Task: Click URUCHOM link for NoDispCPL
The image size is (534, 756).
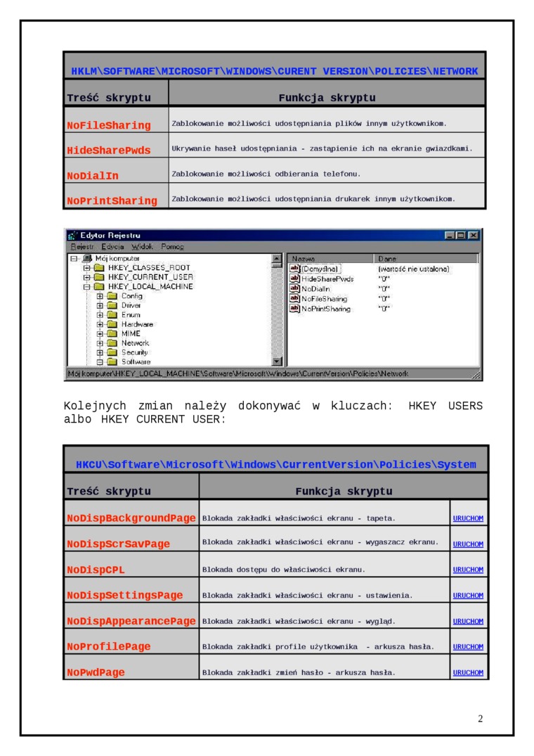Action: 468,570
